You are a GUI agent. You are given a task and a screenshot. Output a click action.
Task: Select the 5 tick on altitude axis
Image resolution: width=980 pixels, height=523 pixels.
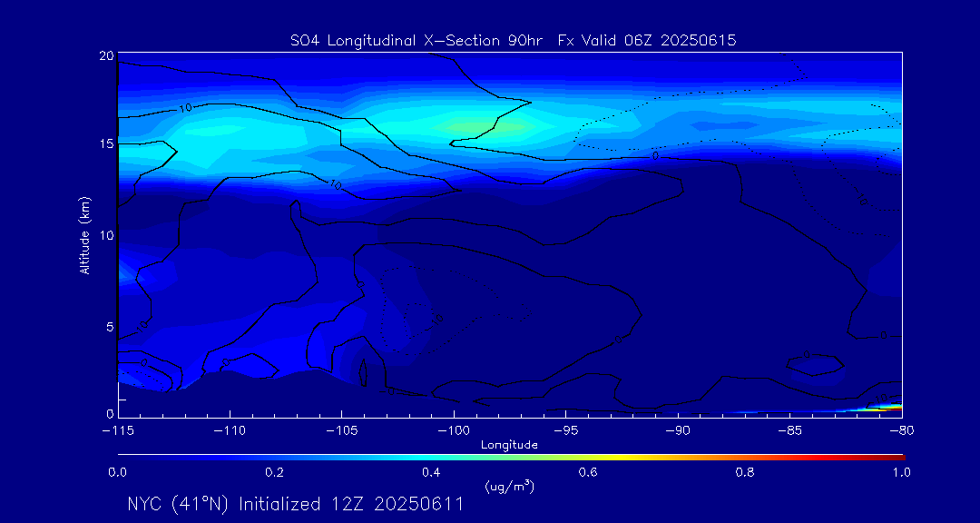point(110,326)
